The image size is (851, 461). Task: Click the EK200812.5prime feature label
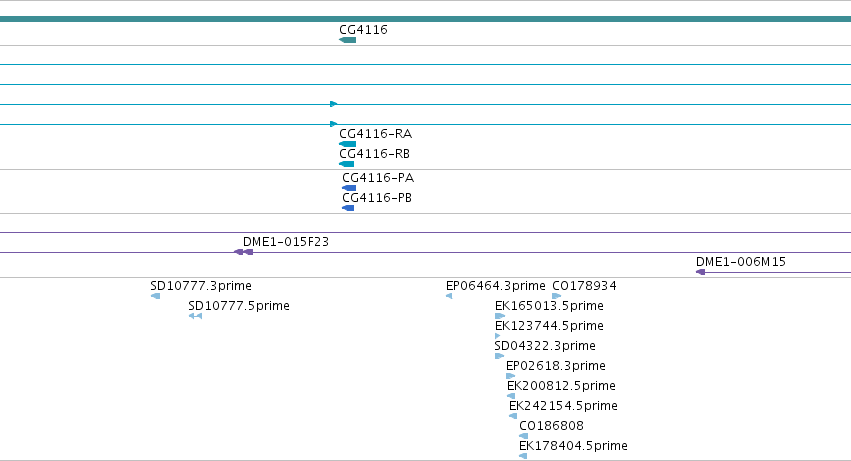[561, 386]
